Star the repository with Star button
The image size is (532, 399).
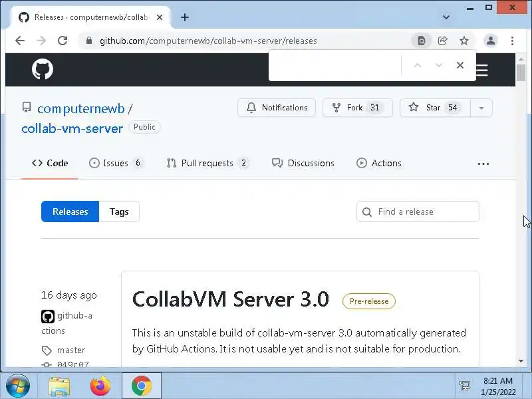point(435,108)
